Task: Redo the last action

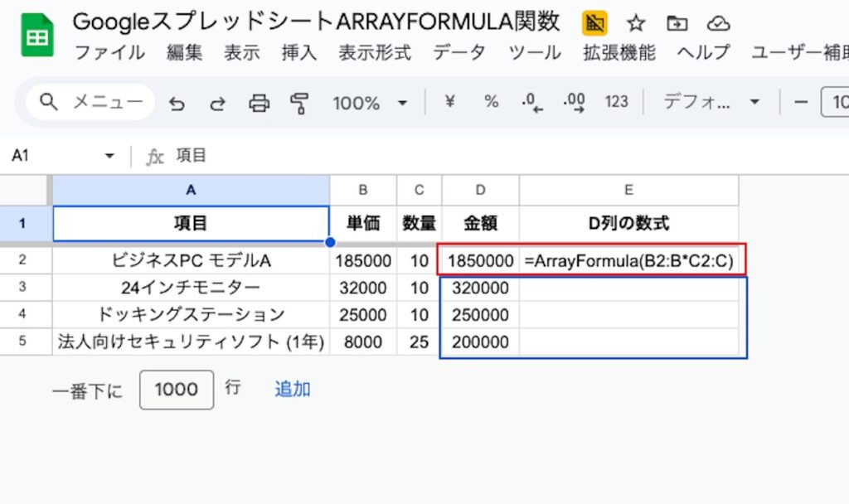Action: tap(218, 102)
